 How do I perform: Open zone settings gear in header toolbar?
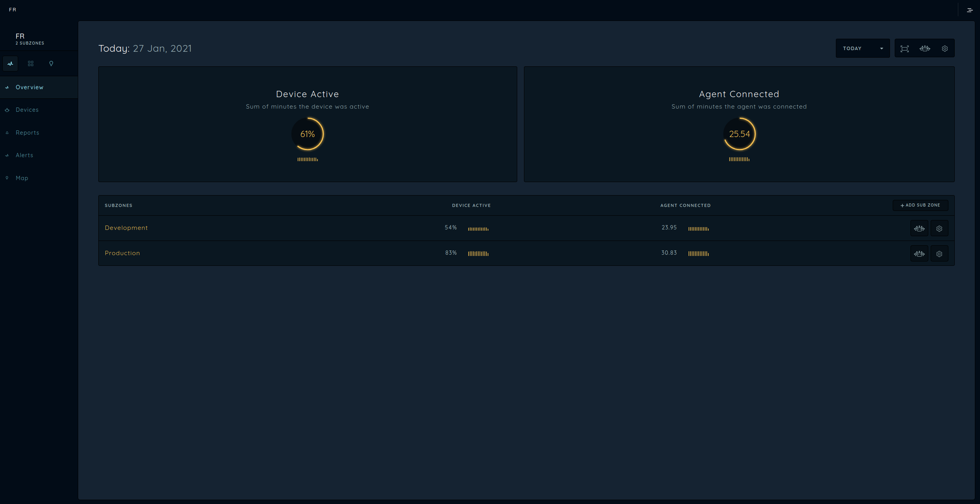coord(944,49)
